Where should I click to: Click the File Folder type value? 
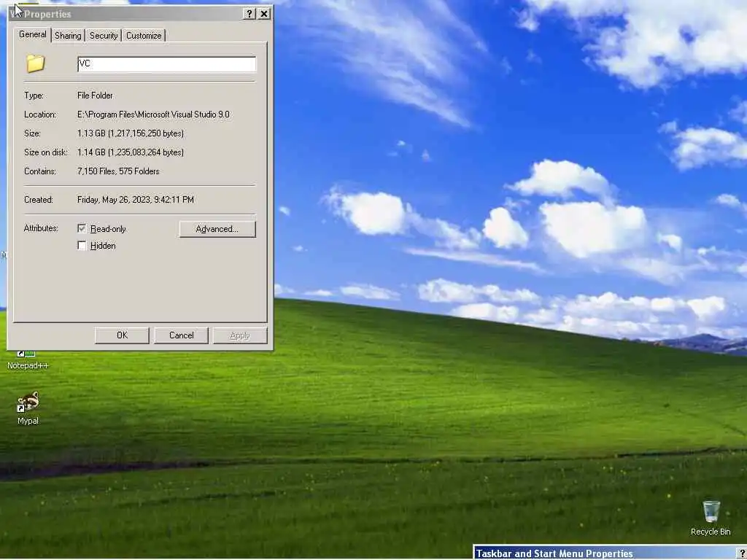[x=96, y=96]
